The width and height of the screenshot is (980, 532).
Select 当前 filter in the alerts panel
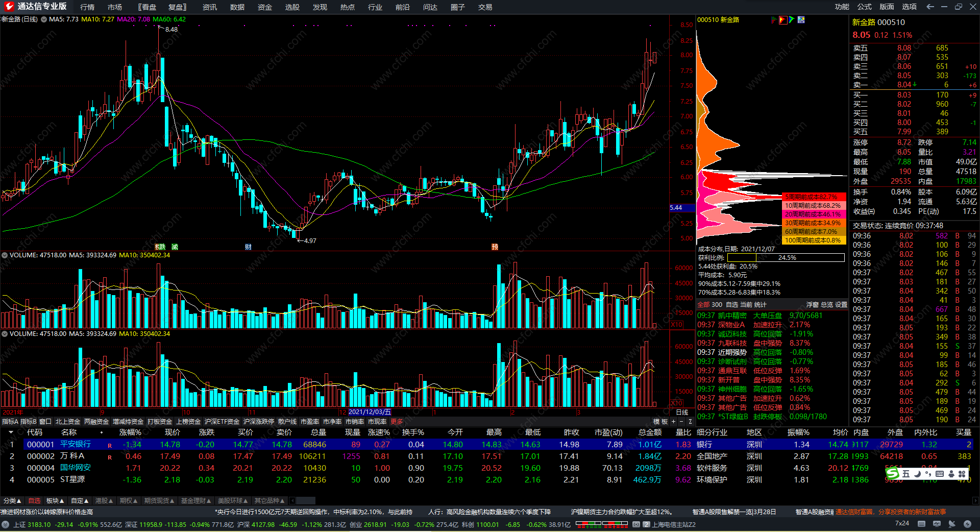(746, 305)
